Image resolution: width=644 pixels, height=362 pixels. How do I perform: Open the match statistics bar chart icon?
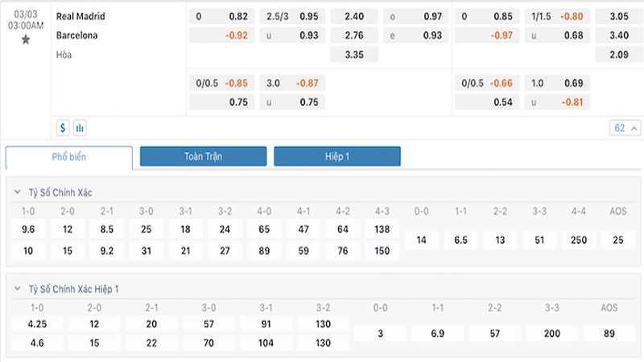pyautogui.click(x=80, y=128)
